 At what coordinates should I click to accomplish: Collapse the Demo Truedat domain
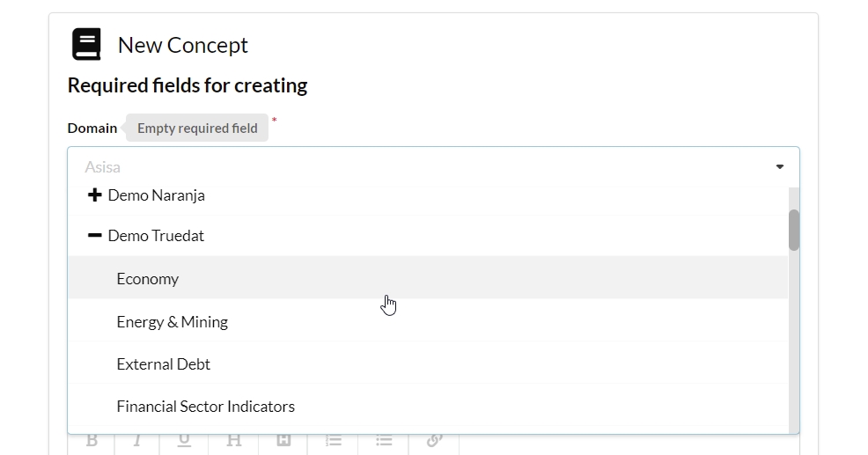95,236
